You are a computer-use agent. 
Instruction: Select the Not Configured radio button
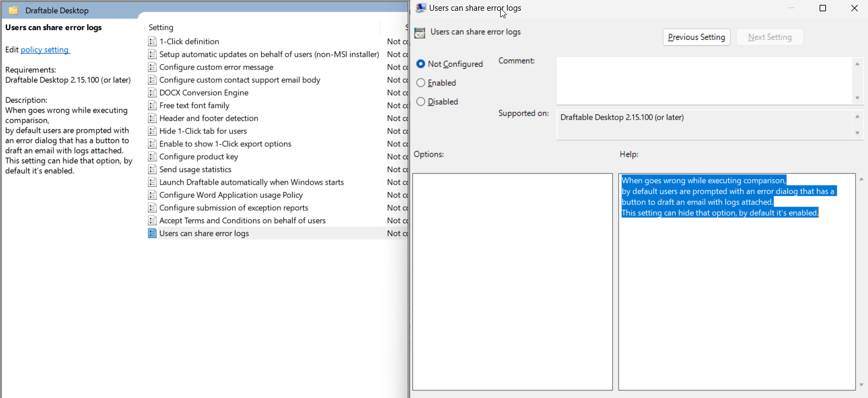tap(421, 64)
